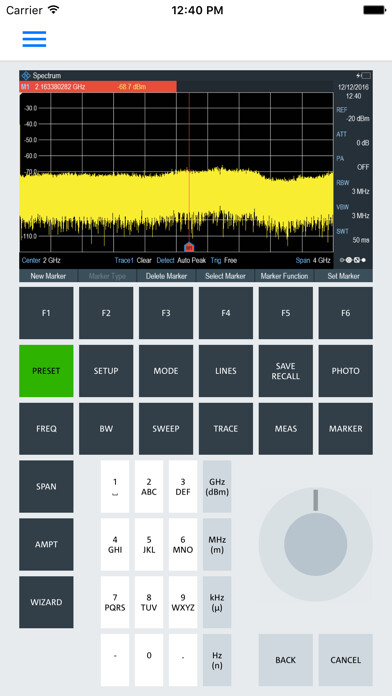Open the LINES button

pyautogui.click(x=226, y=371)
